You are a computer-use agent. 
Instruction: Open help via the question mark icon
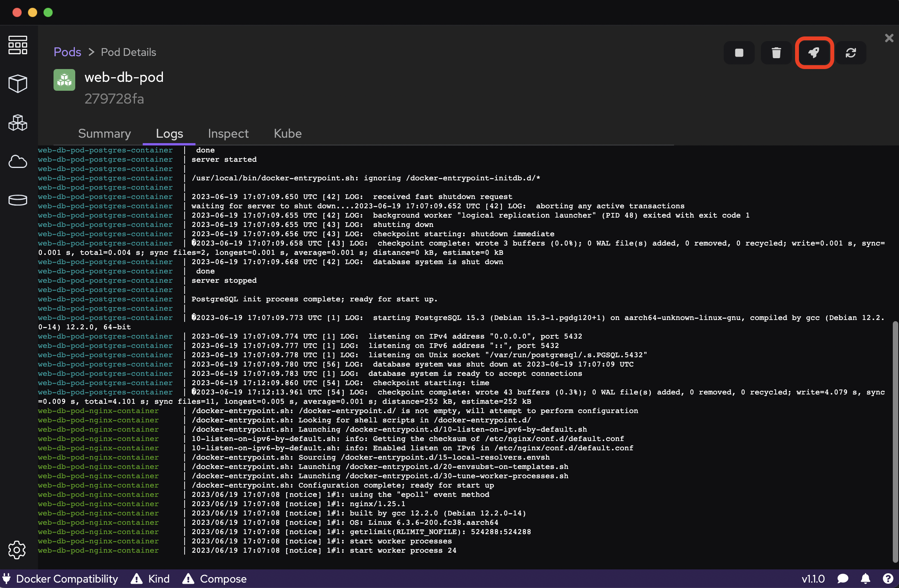(x=889, y=579)
